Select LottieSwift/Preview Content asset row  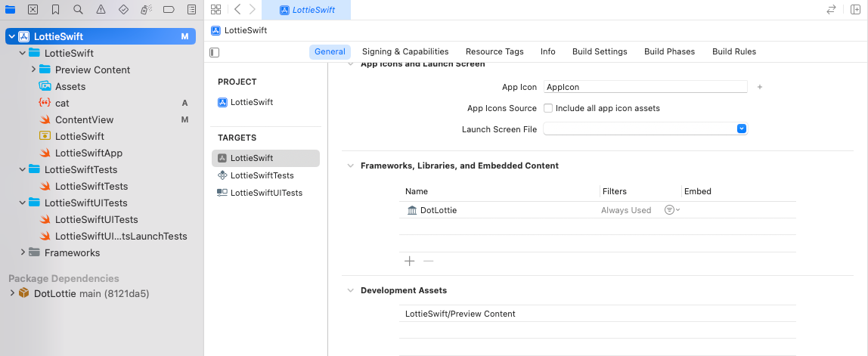tap(597, 314)
